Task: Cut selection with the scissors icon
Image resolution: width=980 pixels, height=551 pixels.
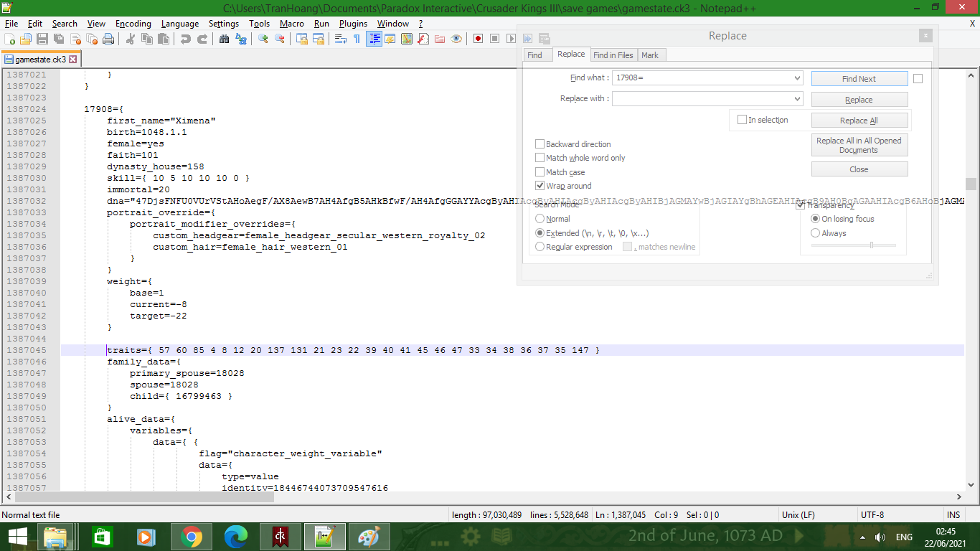Action: pos(131,39)
